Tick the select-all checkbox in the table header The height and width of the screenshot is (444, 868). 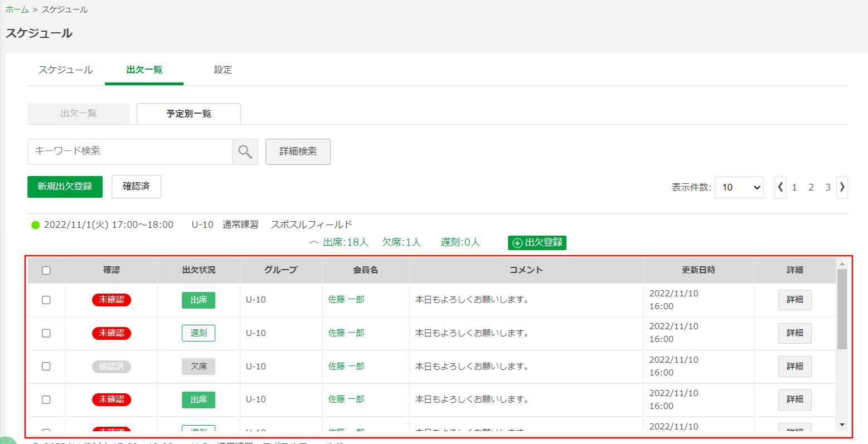click(46, 270)
